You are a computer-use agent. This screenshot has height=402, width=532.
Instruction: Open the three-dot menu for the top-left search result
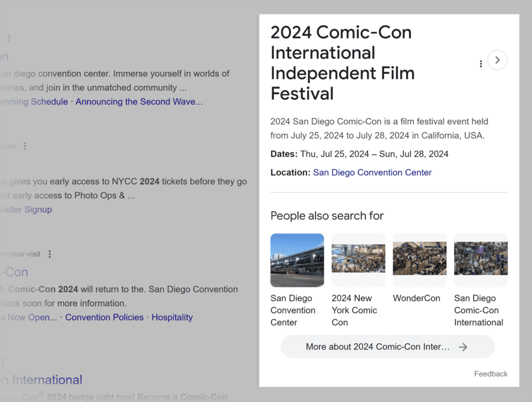pyautogui.click(x=8, y=38)
